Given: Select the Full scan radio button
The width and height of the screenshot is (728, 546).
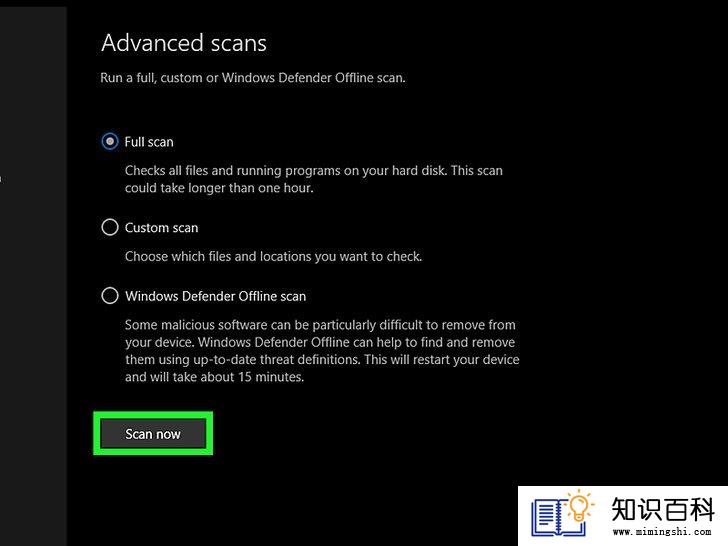Looking at the screenshot, I should click(x=110, y=142).
